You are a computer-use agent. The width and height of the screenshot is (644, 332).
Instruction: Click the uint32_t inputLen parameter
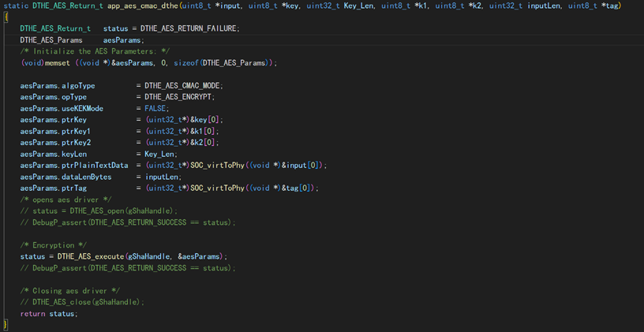[526, 6]
